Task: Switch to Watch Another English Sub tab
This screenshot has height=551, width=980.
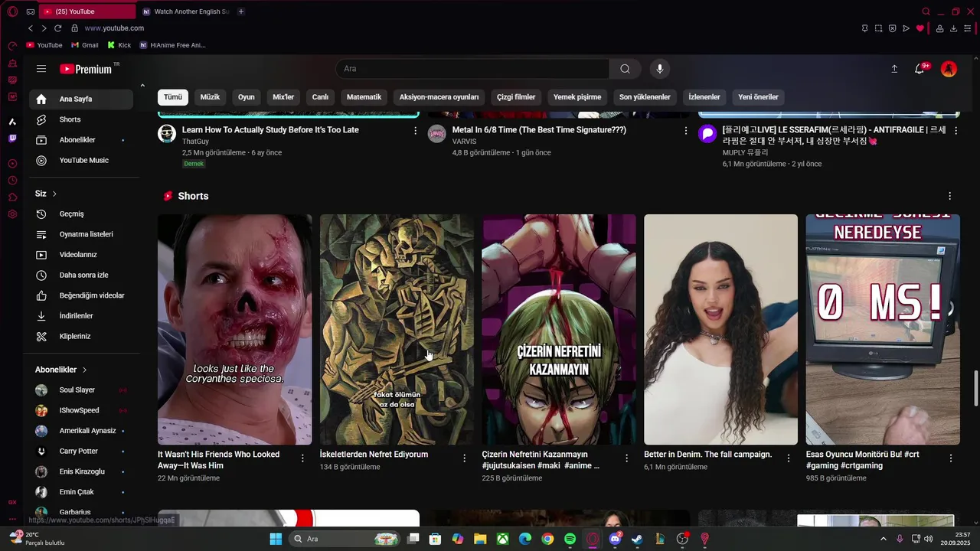Action: click(x=186, y=11)
